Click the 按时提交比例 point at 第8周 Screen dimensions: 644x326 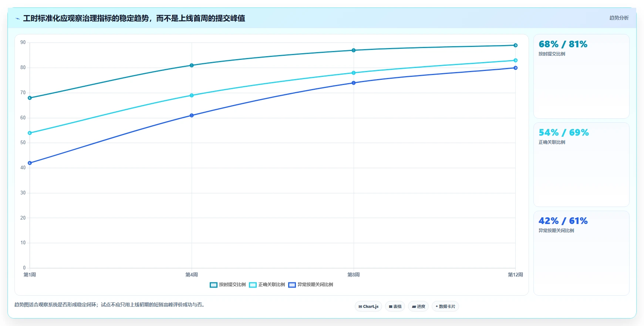[354, 50]
